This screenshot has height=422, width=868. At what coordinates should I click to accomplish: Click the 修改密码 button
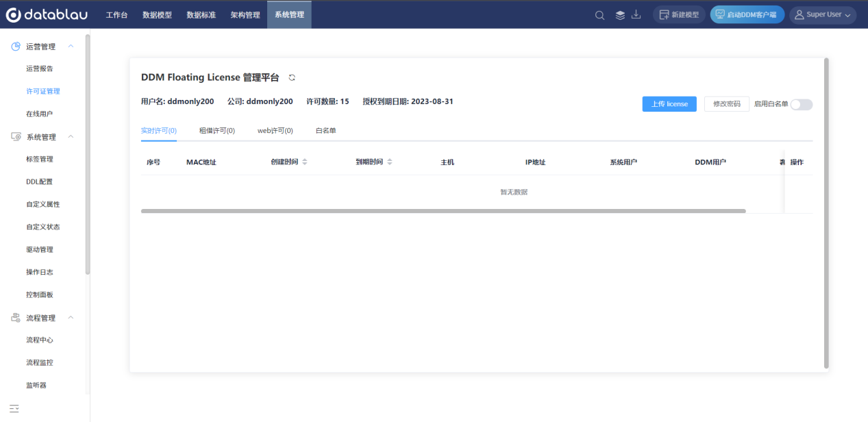[x=727, y=103]
